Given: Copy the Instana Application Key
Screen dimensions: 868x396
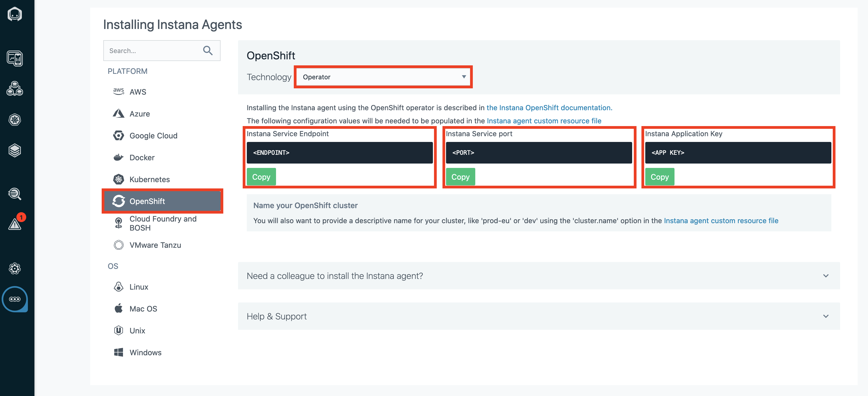Looking at the screenshot, I should (659, 177).
